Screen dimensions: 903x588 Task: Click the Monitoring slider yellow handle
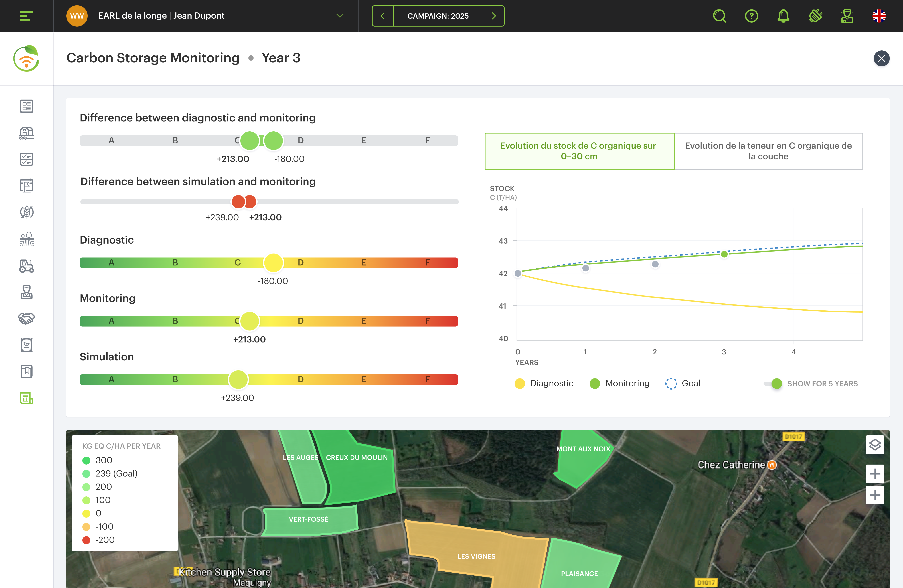250,321
